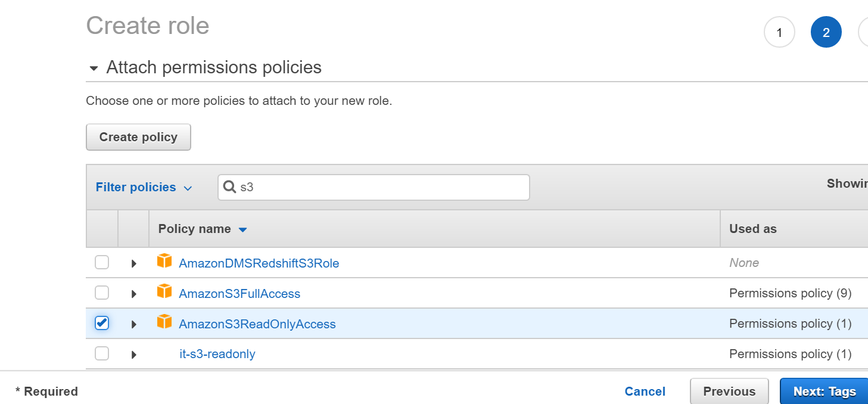
Task: Click the AmazonS3ReadOnlyAccess policy cube icon
Action: point(164,322)
